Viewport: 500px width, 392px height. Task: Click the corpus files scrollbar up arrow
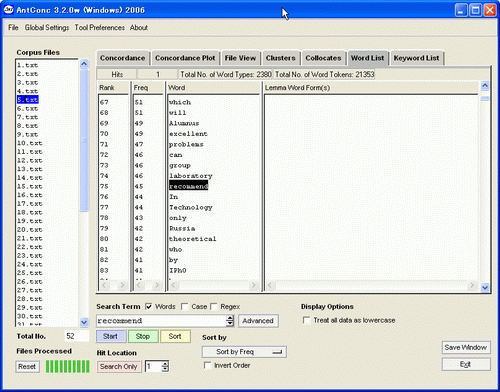point(84,63)
